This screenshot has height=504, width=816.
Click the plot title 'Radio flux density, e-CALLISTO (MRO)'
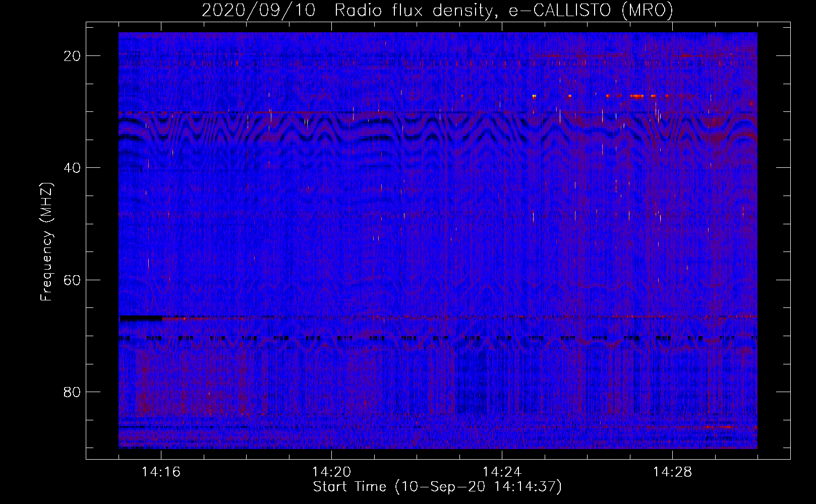coord(503,11)
